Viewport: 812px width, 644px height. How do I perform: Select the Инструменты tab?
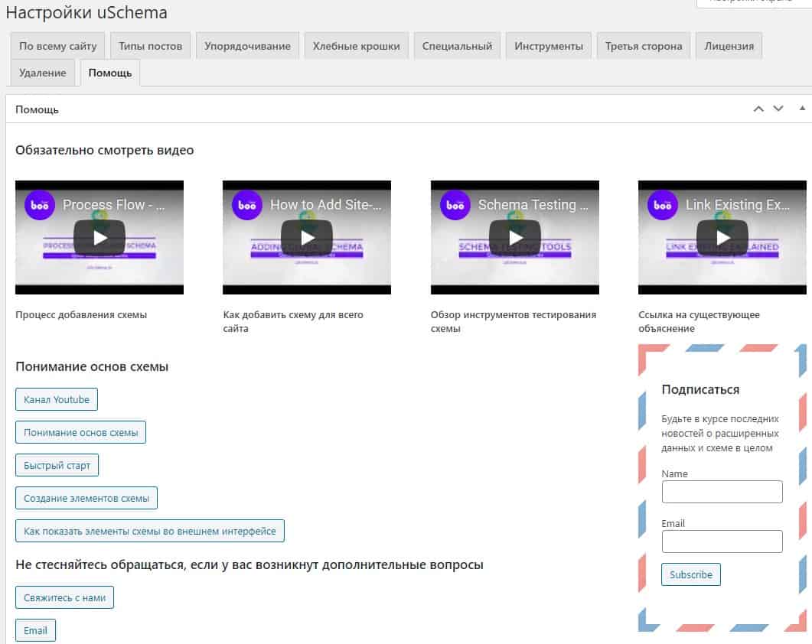548,46
